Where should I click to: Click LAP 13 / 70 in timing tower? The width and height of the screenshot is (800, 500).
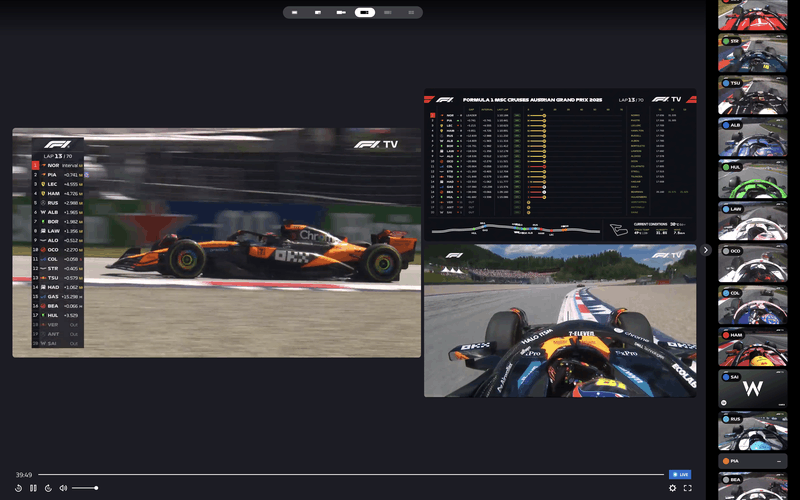point(58,156)
